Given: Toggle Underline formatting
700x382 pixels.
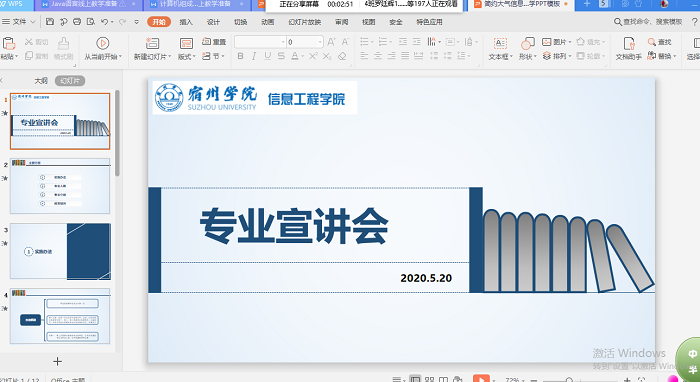Looking at the screenshot, I should click(267, 56).
